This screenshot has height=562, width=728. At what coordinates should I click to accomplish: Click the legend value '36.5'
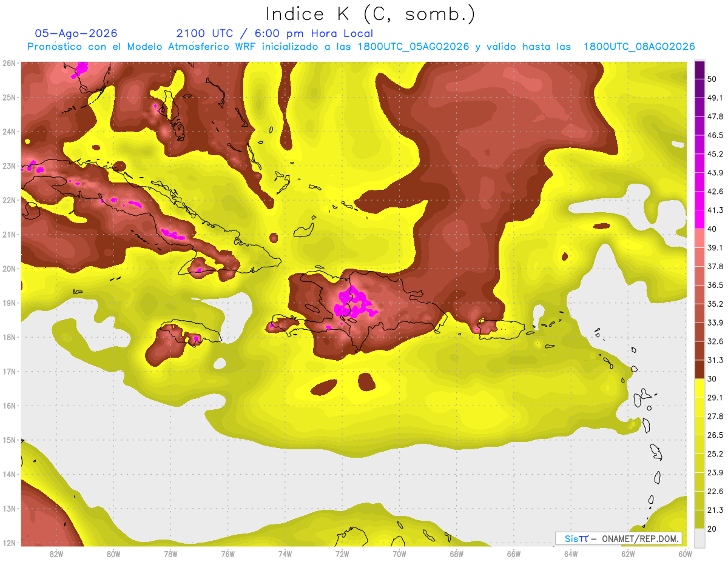pos(716,285)
